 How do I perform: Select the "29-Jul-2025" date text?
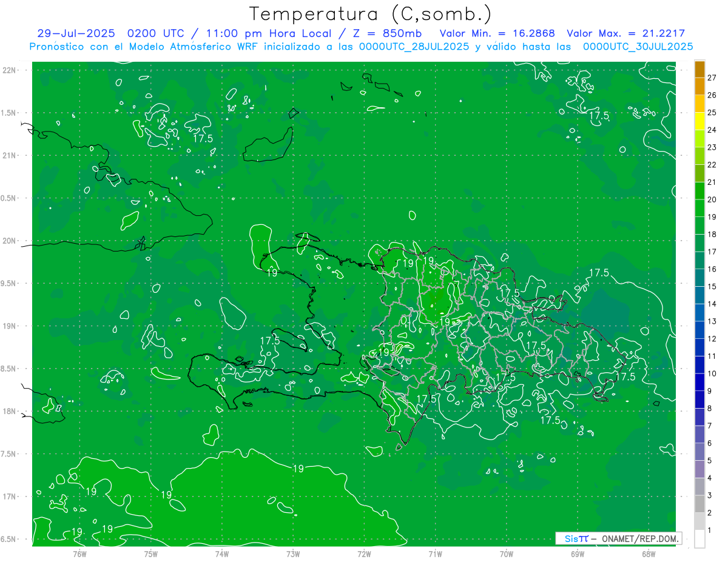click(76, 33)
